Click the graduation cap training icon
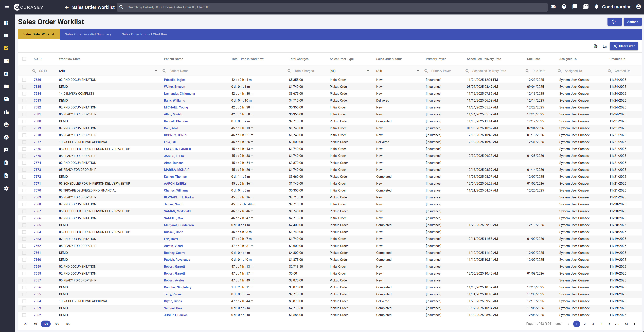The width and height of the screenshot is (644, 332). point(553,7)
